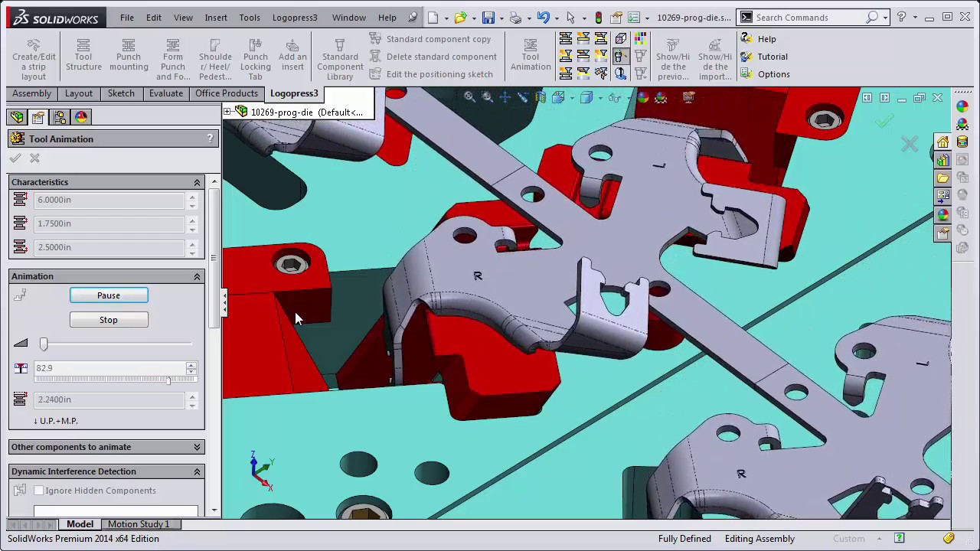Click the Appearances sphere in task pane
Screen dimensions: 980x551
(943, 215)
